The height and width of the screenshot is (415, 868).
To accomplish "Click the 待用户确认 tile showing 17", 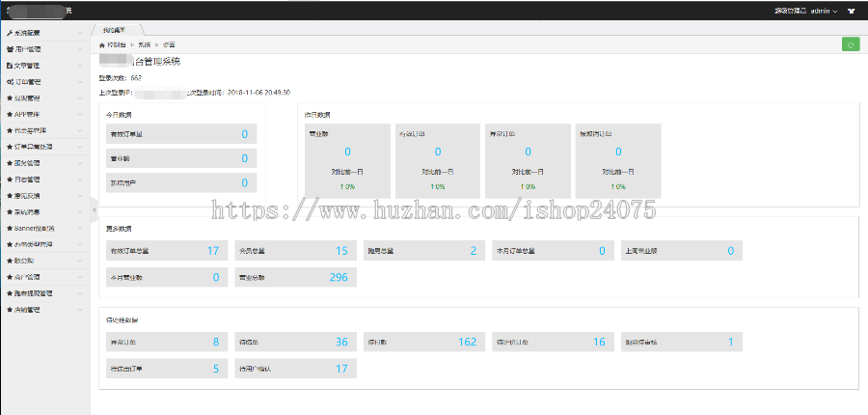I will click(x=296, y=369).
